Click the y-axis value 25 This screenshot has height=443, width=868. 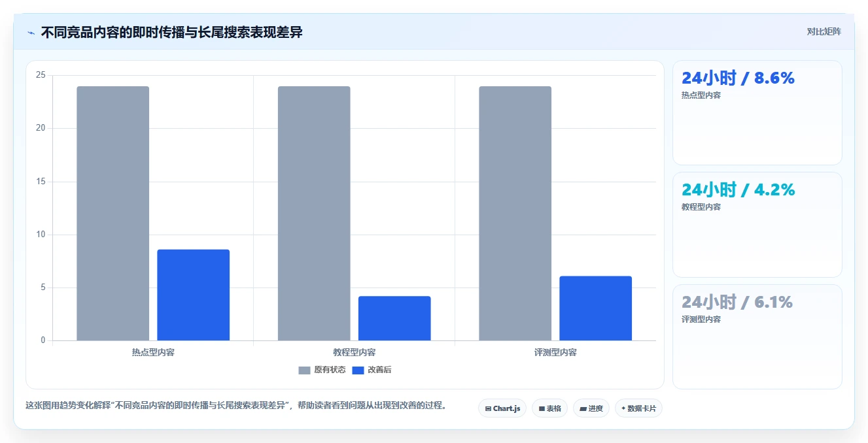41,75
